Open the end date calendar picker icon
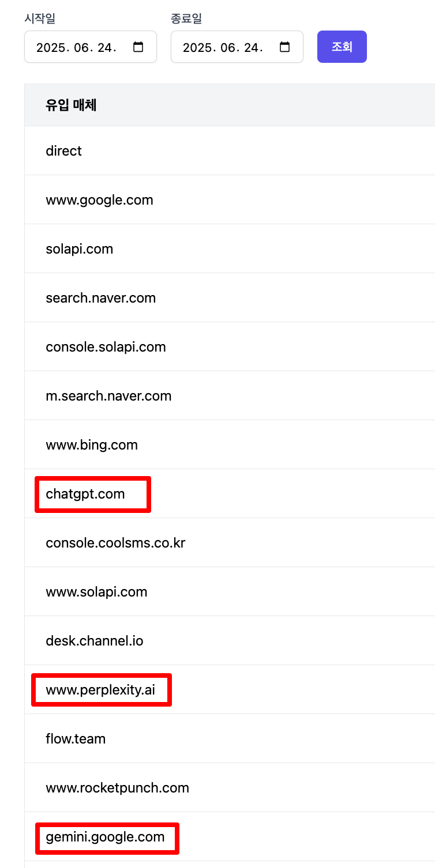Image resolution: width=435 pixels, height=868 pixels. 284,47
